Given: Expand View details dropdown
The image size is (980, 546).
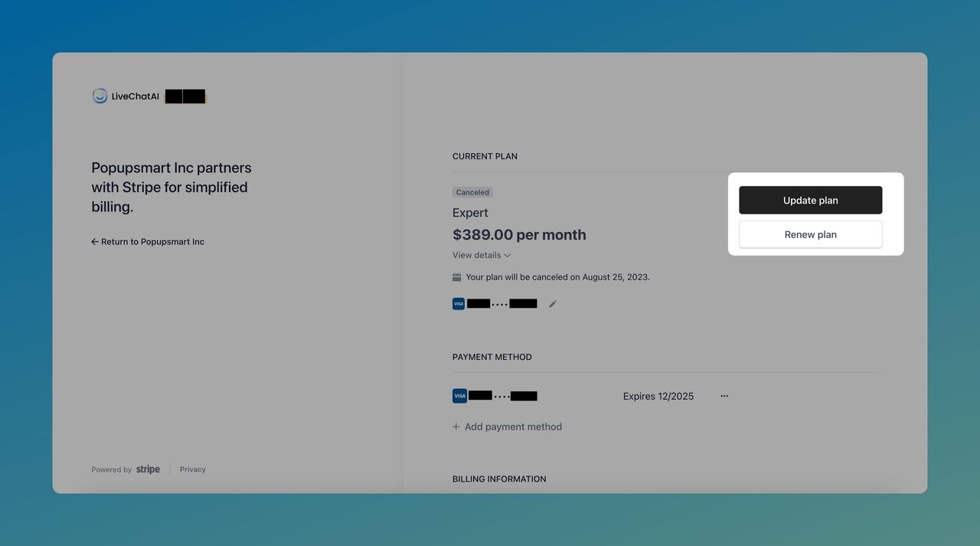Looking at the screenshot, I should click(x=482, y=255).
